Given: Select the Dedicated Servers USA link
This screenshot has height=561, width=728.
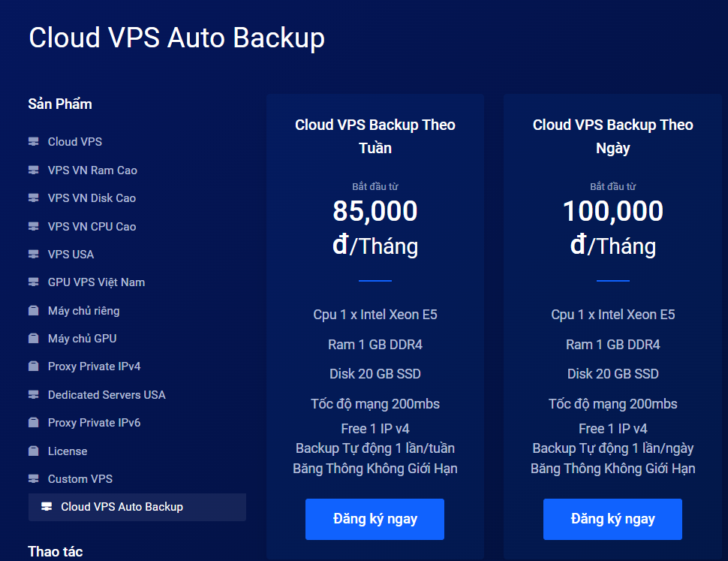Looking at the screenshot, I should [107, 395].
